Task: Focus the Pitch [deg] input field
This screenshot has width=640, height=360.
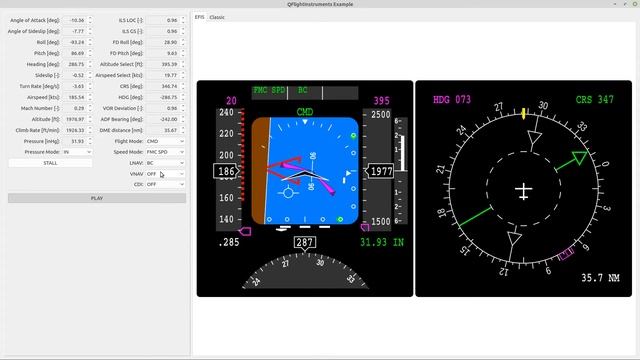Action: 77,53
